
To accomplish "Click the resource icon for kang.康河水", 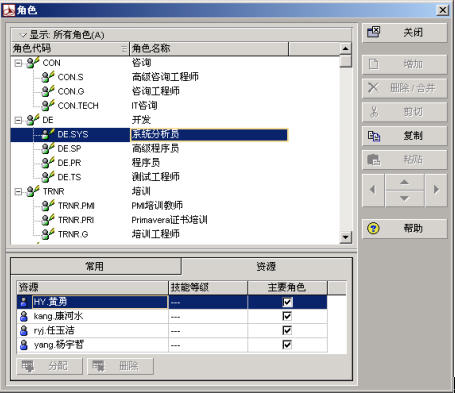I will (x=24, y=316).
